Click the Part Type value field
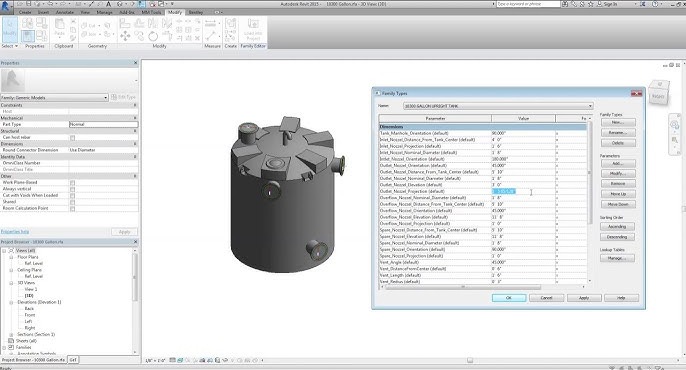The height and width of the screenshot is (370, 686). (x=104, y=124)
